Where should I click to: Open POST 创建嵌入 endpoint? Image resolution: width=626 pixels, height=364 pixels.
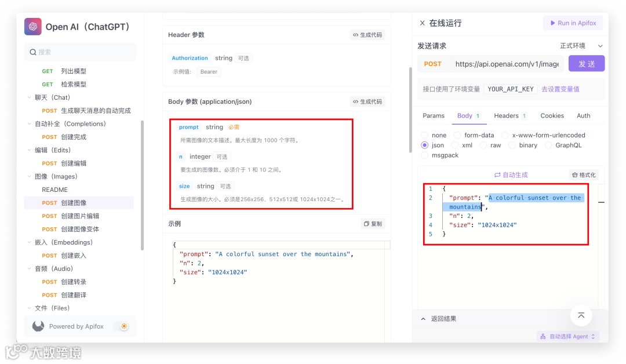[79, 256]
